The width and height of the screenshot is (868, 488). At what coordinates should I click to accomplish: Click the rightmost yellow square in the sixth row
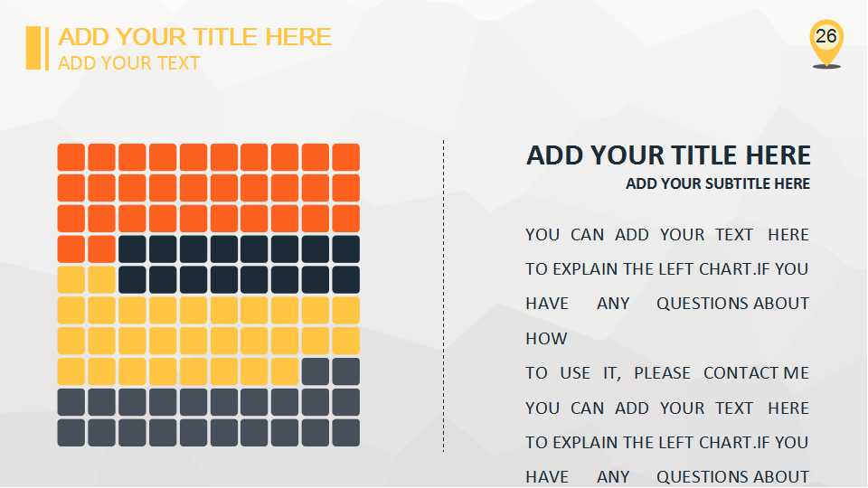pos(345,311)
